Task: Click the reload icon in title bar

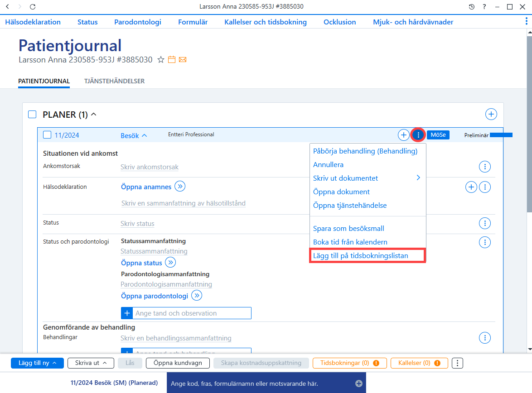Action: (x=33, y=6)
